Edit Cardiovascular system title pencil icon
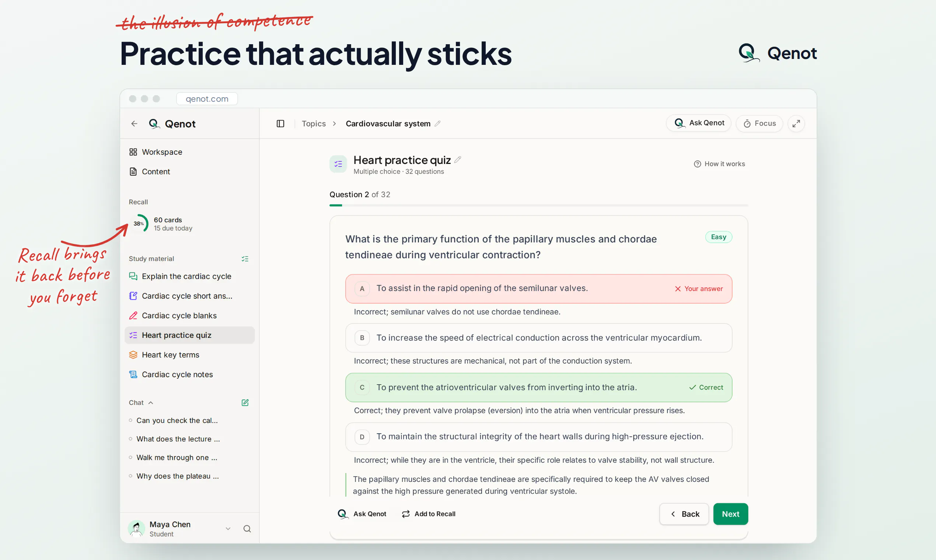Screen dimensions: 936x560 (x=437, y=123)
